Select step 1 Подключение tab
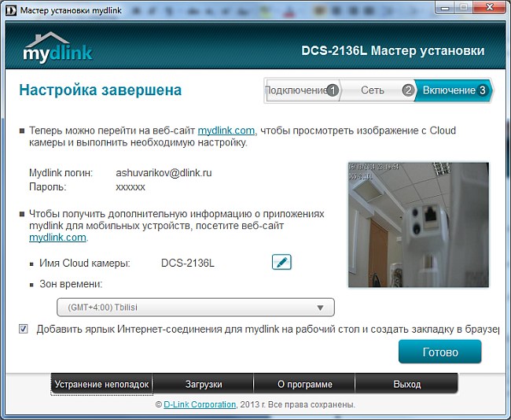Image resolution: width=511 pixels, height=420 pixels. click(x=302, y=90)
